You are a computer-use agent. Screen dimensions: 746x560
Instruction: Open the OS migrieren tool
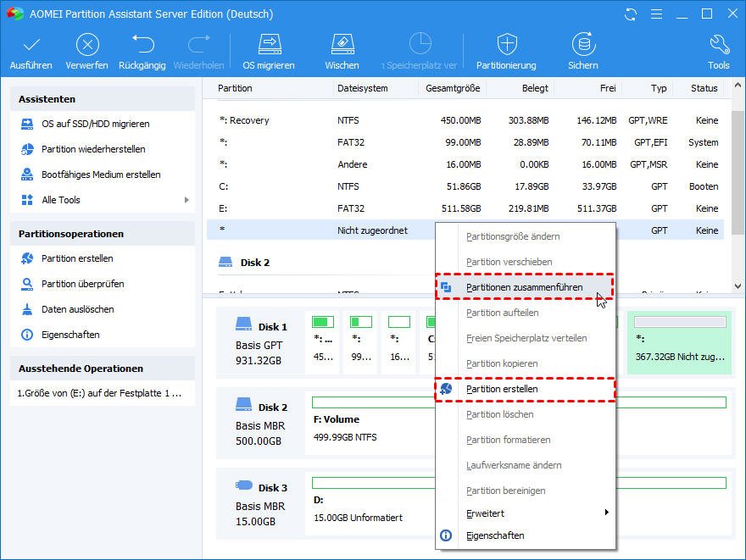point(269,52)
